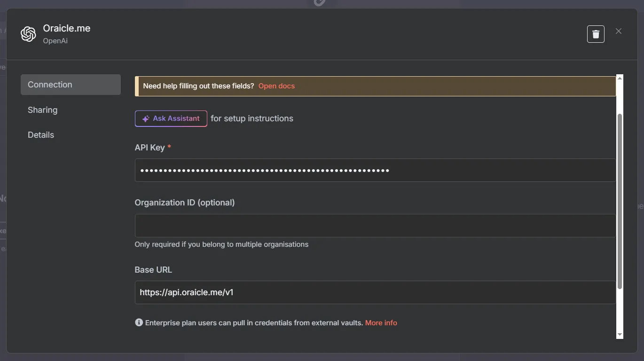Open the Details tab
Viewport: 644px width, 361px height.
(x=41, y=135)
